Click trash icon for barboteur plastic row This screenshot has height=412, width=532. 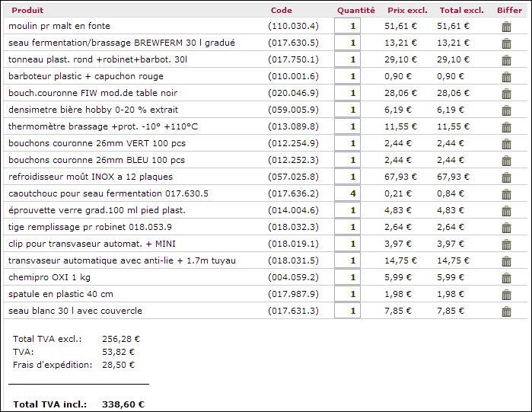click(506, 77)
